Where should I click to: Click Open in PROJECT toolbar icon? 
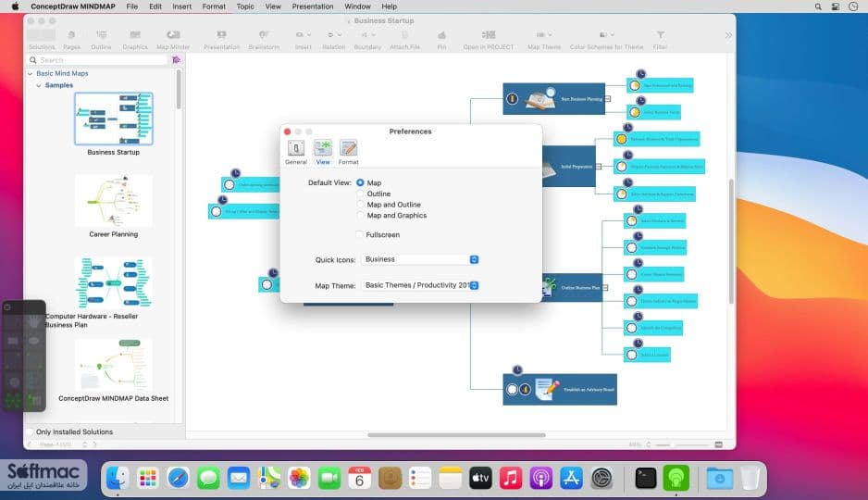pos(489,40)
